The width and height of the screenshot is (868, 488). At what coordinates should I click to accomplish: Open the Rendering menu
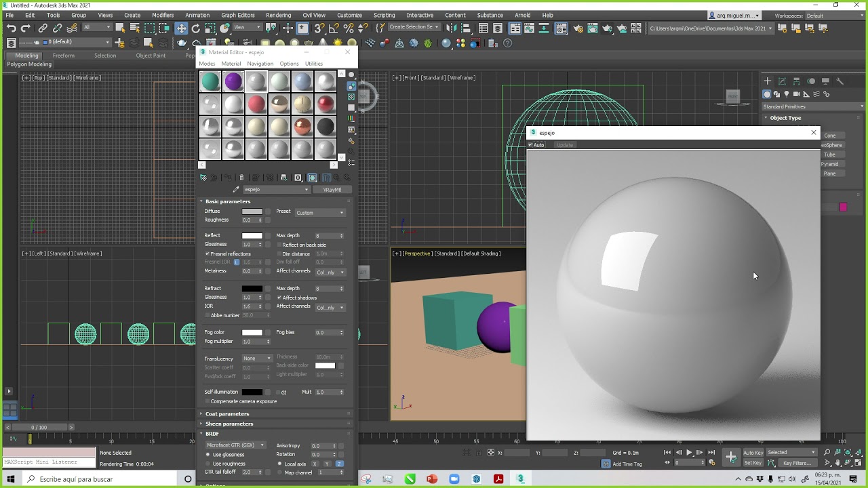click(x=278, y=15)
